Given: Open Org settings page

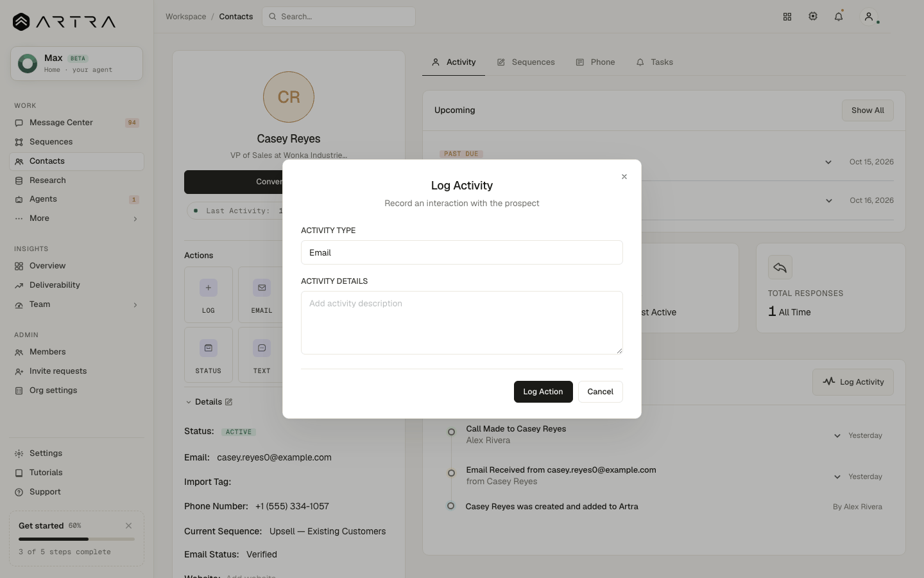Looking at the screenshot, I should [x=76, y=390].
